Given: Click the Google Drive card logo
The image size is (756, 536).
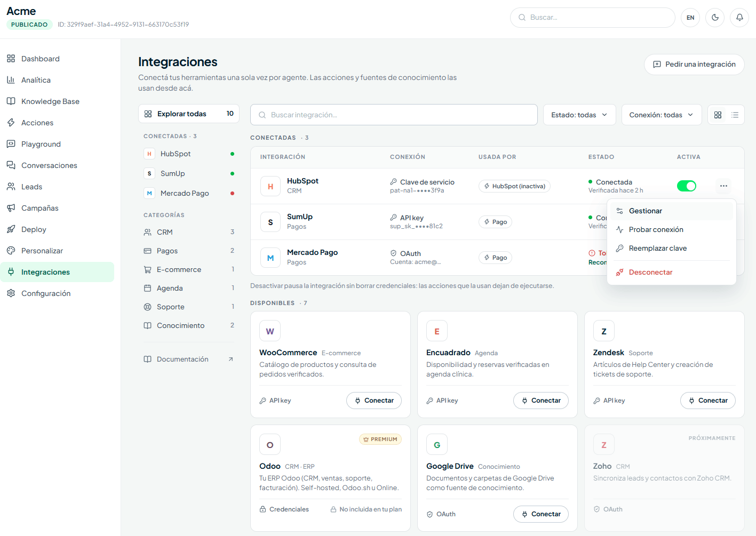Looking at the screenshot, I should pyautogui.click(x=437, y=445).
